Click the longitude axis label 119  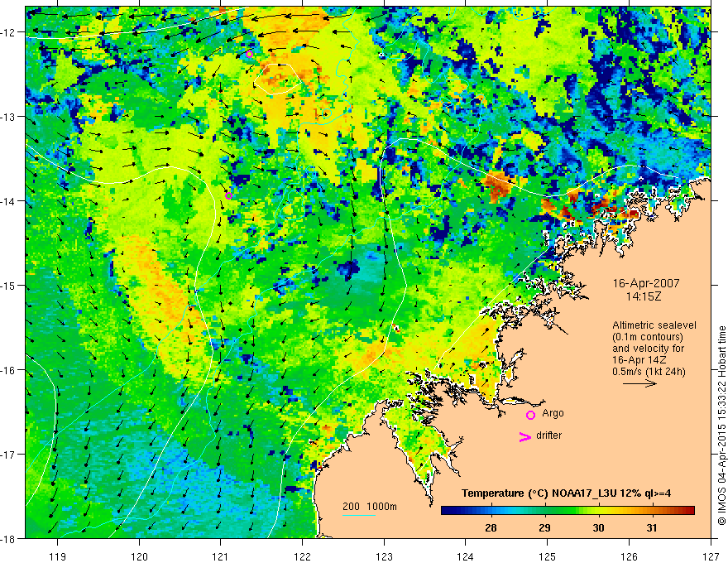pyautogui.click(x=58, y=556)
